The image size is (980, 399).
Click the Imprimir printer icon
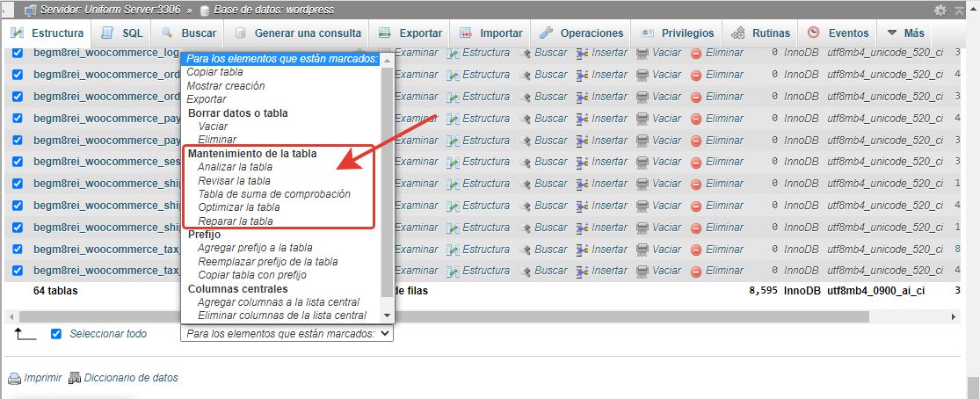[x=14, y=379]
